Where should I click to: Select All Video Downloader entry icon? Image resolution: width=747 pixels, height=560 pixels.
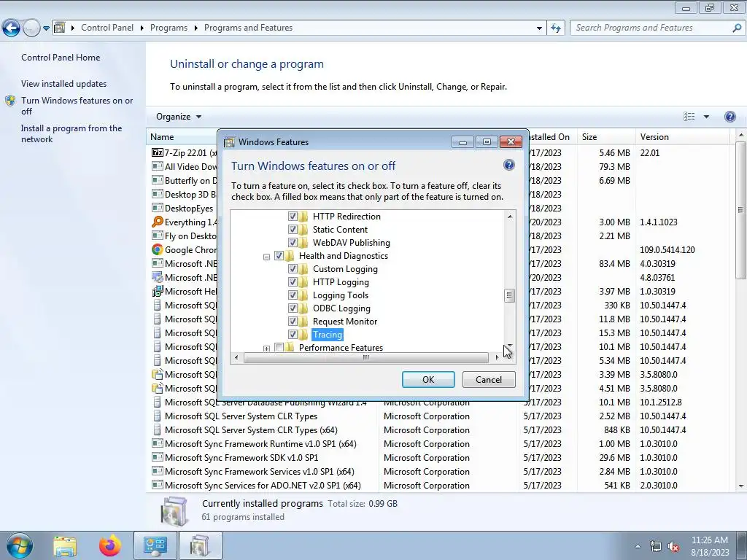[158, 166]
